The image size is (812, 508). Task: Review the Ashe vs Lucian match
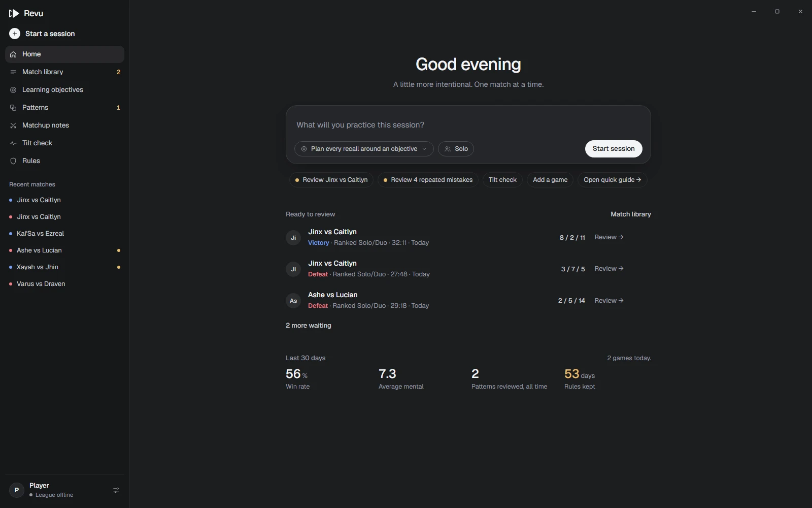tap(609, 301)
